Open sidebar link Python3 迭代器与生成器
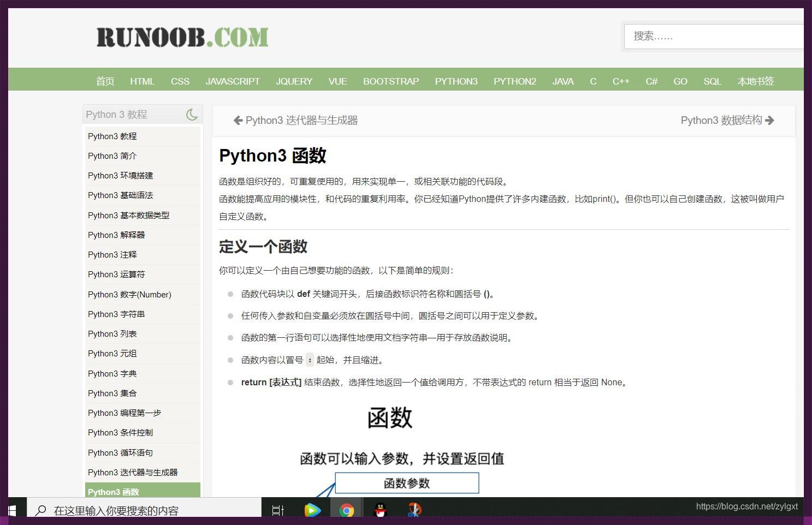Viewport: 812px width, 525px height. point(133,472)
